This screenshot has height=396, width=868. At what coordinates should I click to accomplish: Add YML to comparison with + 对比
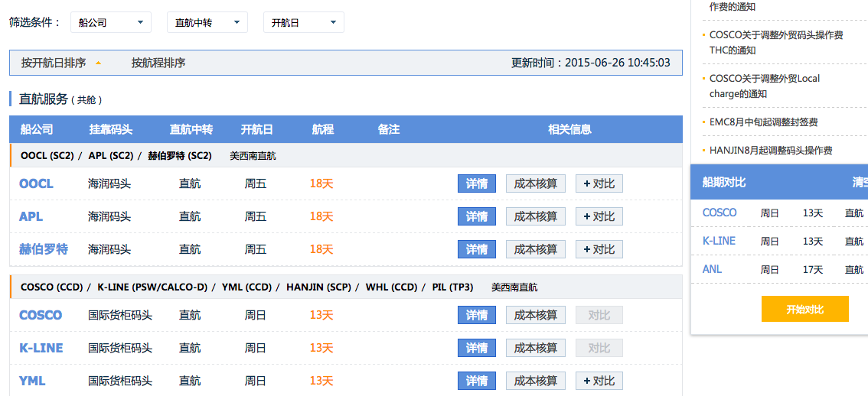599,381
